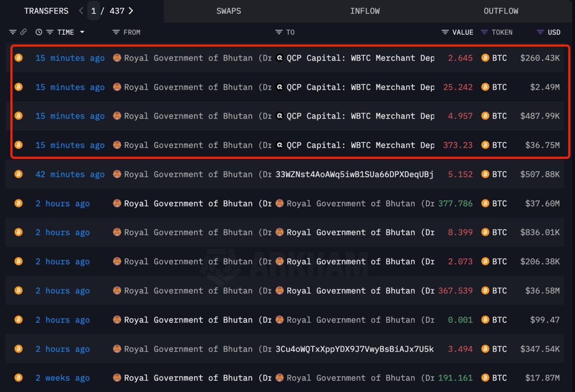Viewport: 575px width, 392px height.
Task: Click the $36.58M amount
Action: pos(543,291)
